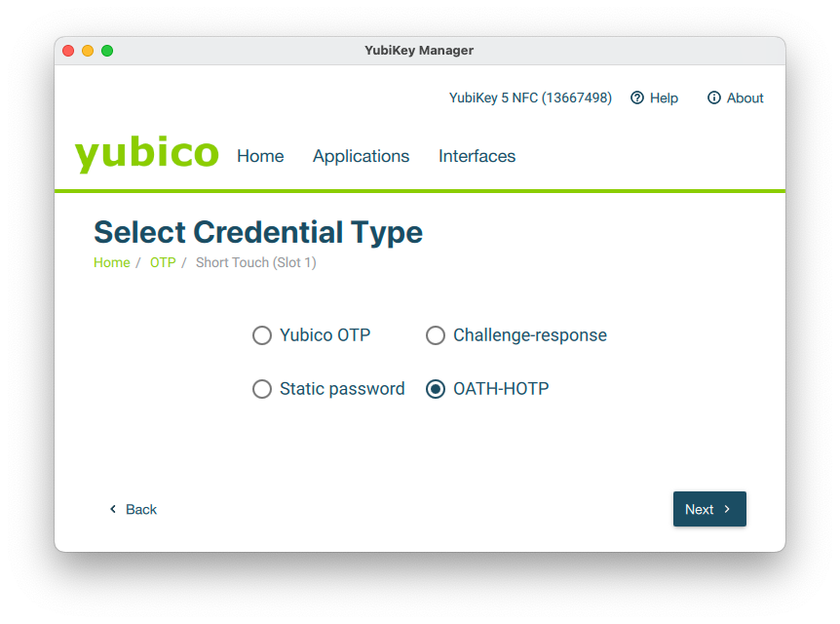840x624 pixels.
Task: Open the Home navigation item
Action: (x=259, y=156)
